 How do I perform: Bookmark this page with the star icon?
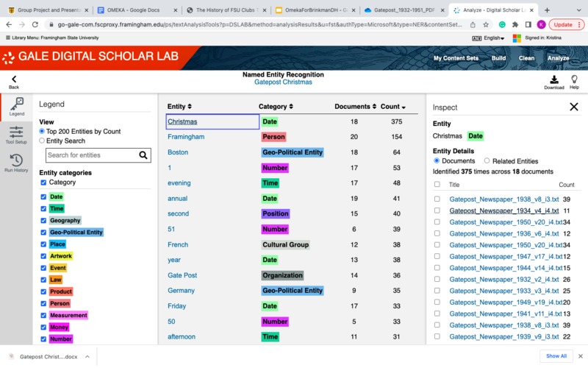(486, 24)
